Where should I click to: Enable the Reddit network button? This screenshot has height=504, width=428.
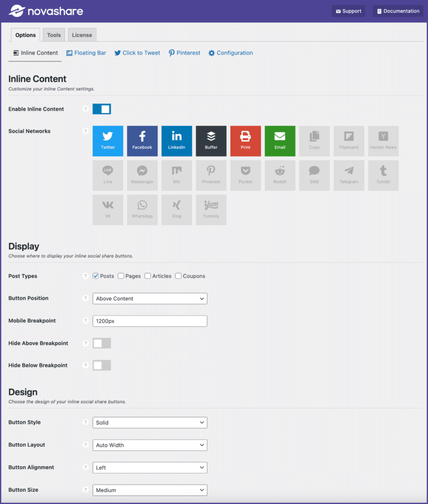click(280, 176)
